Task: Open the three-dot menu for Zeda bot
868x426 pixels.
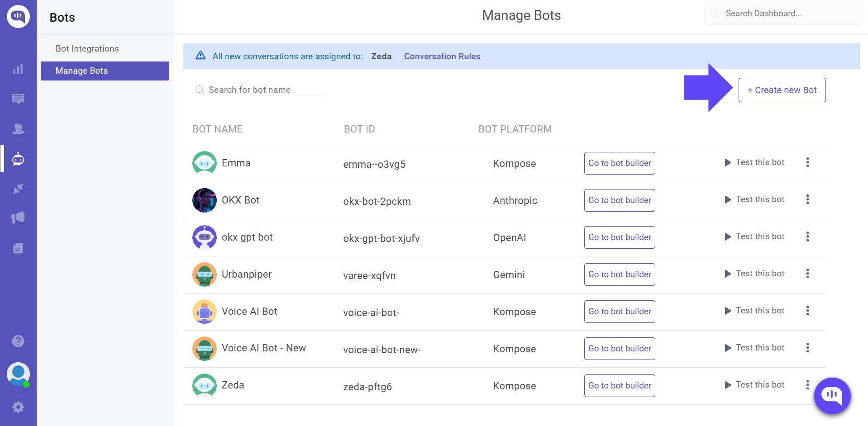Action: tap(808, 385)
